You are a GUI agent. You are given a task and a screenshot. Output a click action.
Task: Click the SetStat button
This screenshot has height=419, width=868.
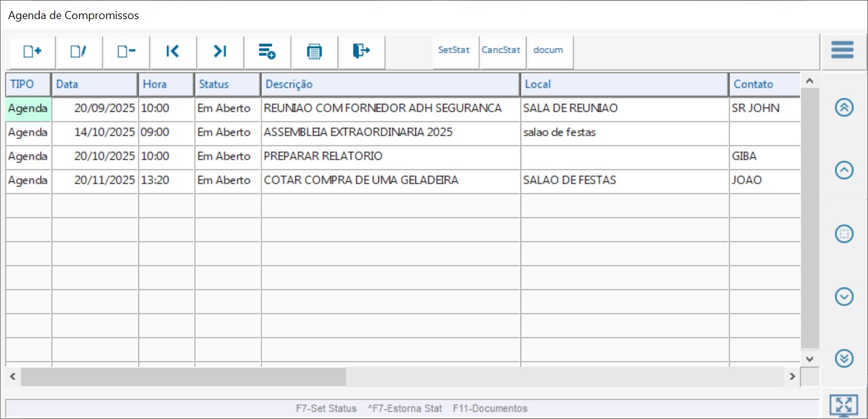(x=454, y=50)
